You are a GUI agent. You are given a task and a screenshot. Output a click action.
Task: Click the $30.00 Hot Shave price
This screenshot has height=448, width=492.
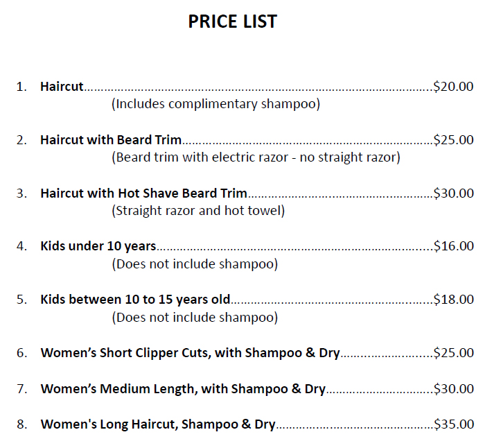tap(453, 193)
